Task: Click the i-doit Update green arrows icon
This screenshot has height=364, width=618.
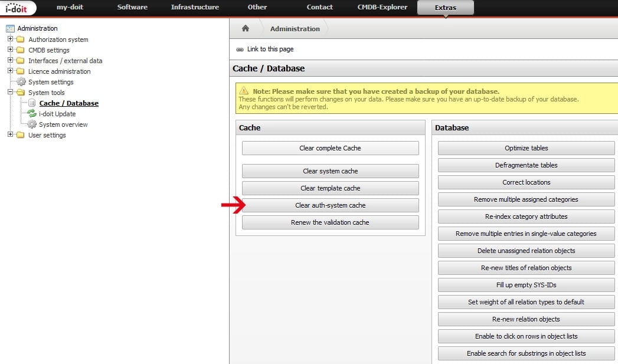Action: click(31, 114)
